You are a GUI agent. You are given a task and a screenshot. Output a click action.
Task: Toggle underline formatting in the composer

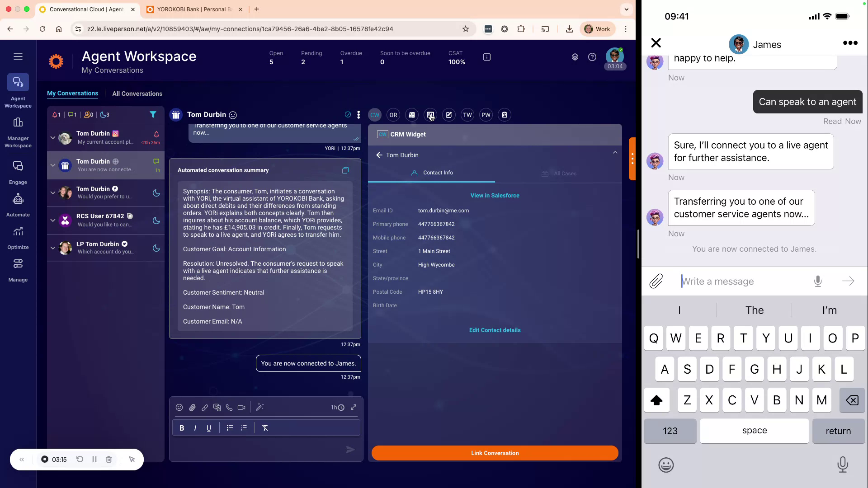(x=208, y=428)
